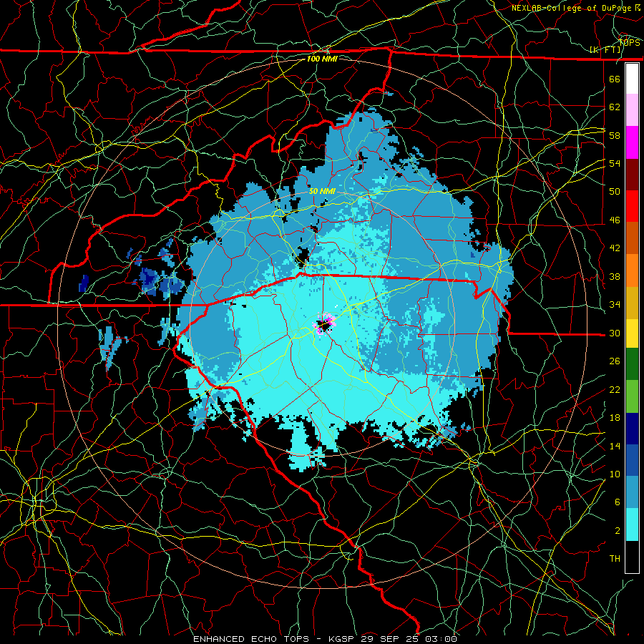Image resolution: width=644 pixels, height=644 pixels.
Task: Click the legend label 'TH'
Action: click(x=615, y=559)
